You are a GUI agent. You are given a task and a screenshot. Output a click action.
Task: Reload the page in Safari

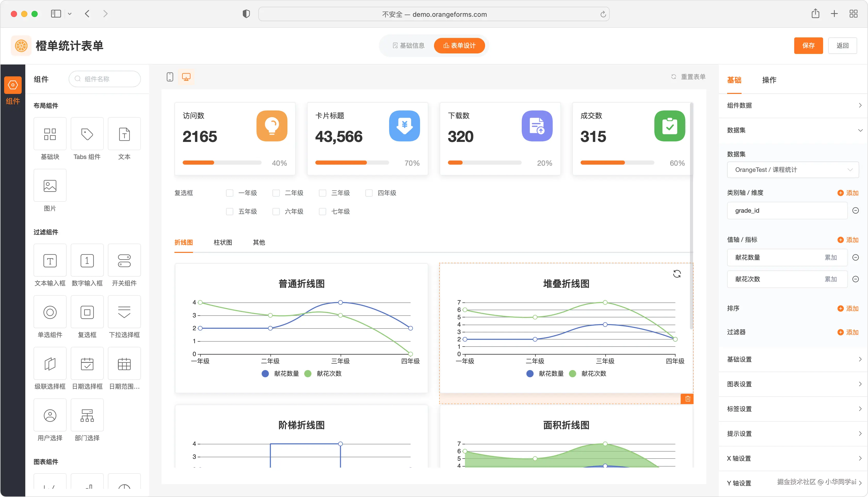(x=603, y=14)
